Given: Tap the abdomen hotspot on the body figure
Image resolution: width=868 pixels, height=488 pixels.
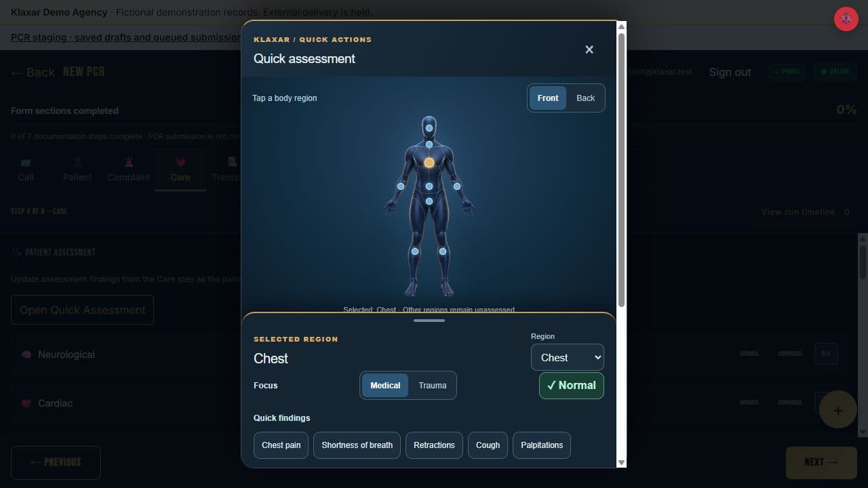Looking at the screenshot, I should click(x=429, y=186).
